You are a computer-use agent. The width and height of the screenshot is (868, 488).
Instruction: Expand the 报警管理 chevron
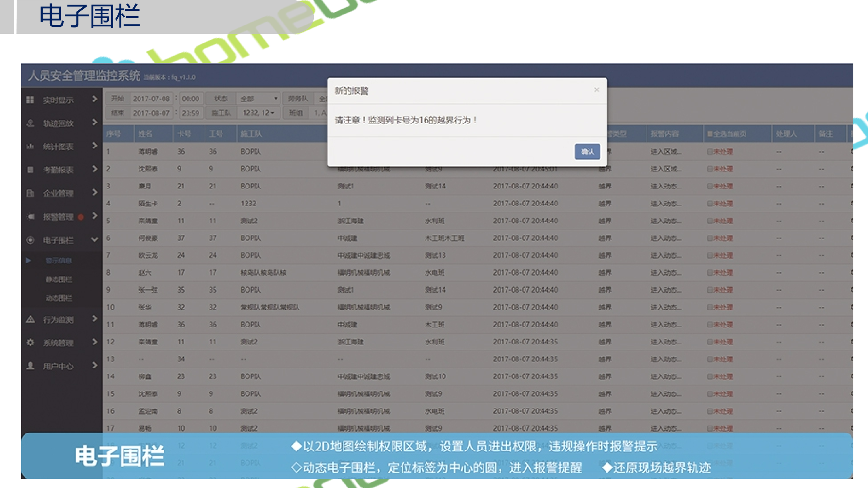coord(95,216)
